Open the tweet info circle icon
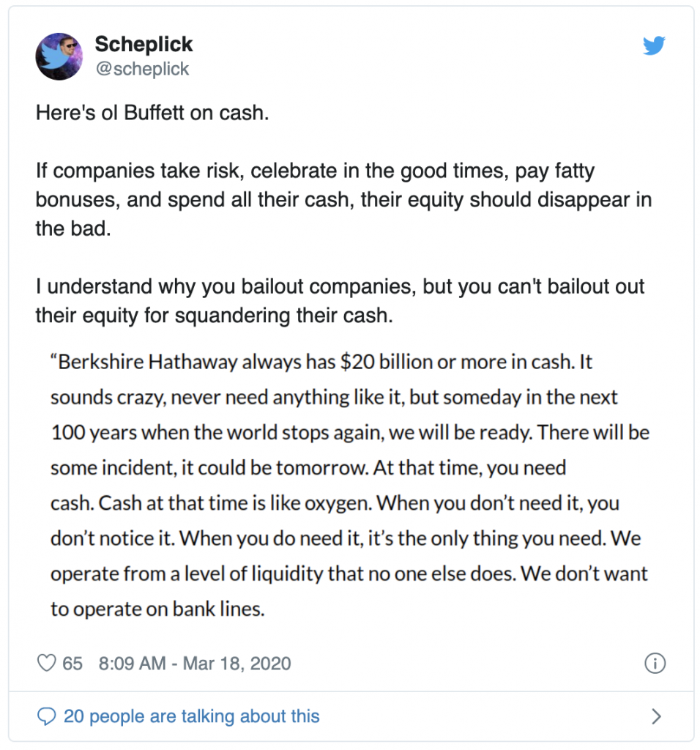This screenshot has width=700, height=750. pos(654,664)
